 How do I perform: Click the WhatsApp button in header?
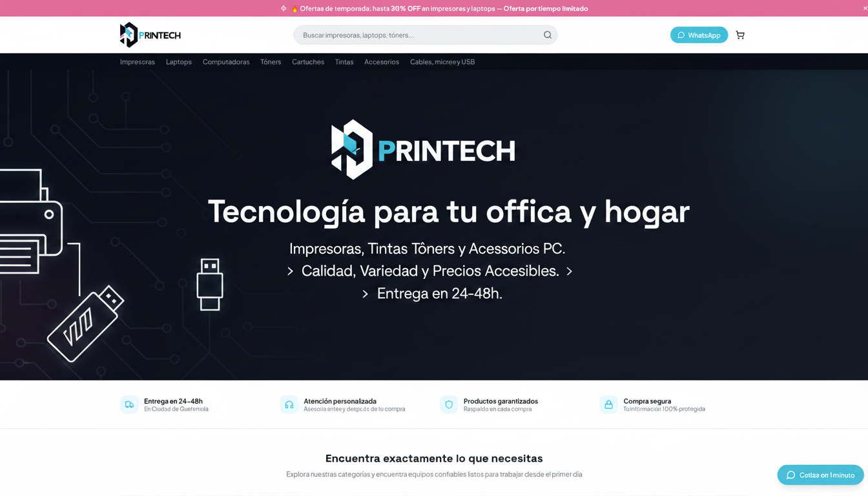[699, 35]
